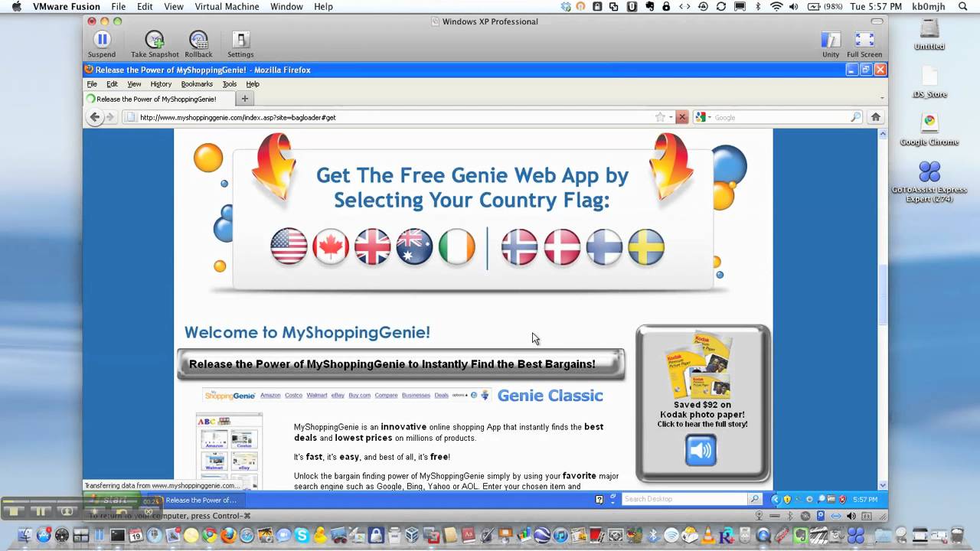Select the Canada flag
Viewport: 980px width, 551px height.
coord(331,247)
